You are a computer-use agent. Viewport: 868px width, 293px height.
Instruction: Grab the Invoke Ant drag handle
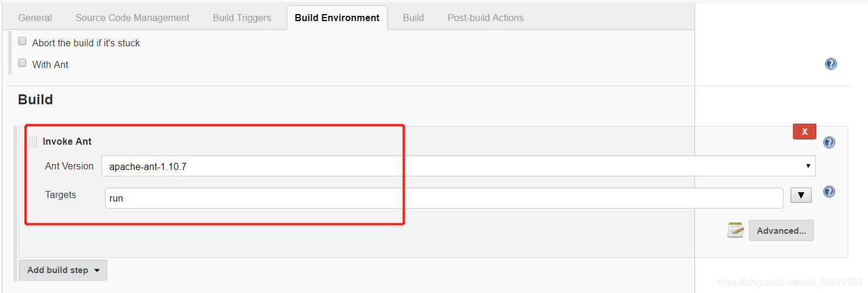tap(33, 141)
